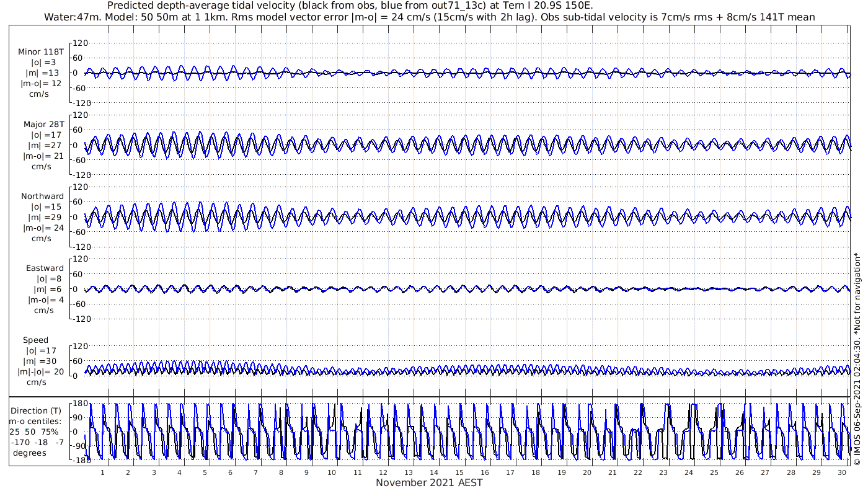Click the 'Minor 118T' panel label
Image resolution: width=868 pixels, height=496 pixels.
tap(41, 52)
